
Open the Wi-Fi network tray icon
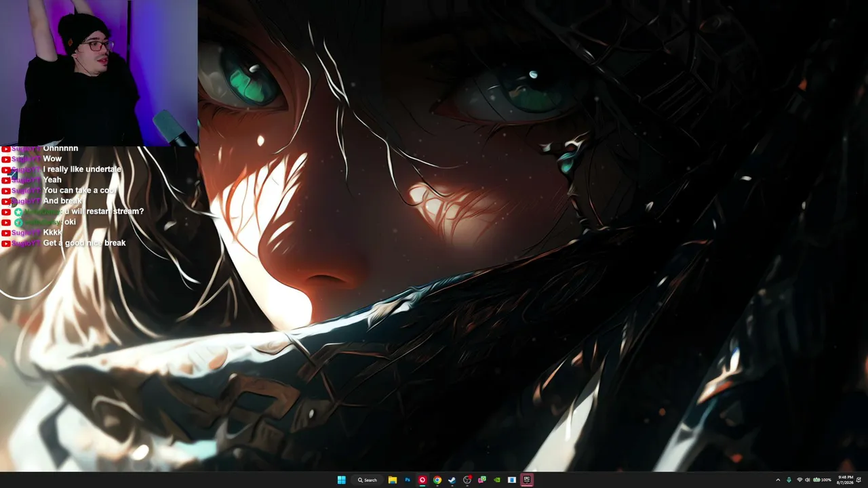click(x=800, y=480)
